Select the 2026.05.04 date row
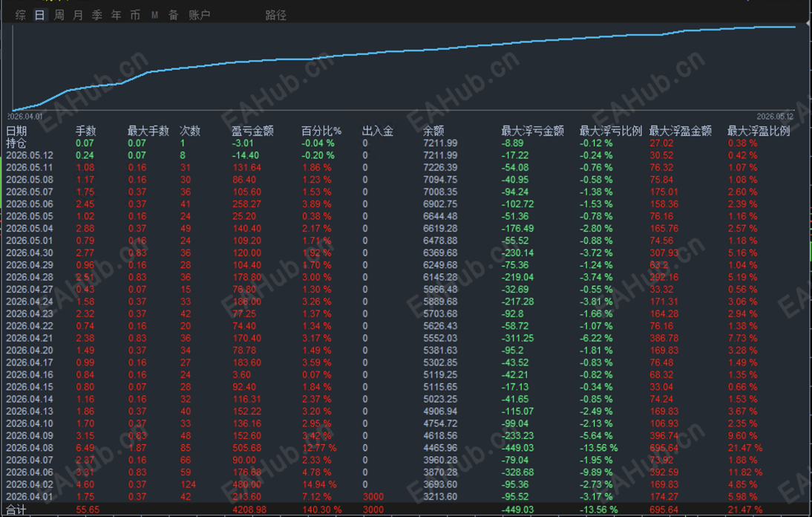The image size is (812, 517). click(x=405, y=228)
